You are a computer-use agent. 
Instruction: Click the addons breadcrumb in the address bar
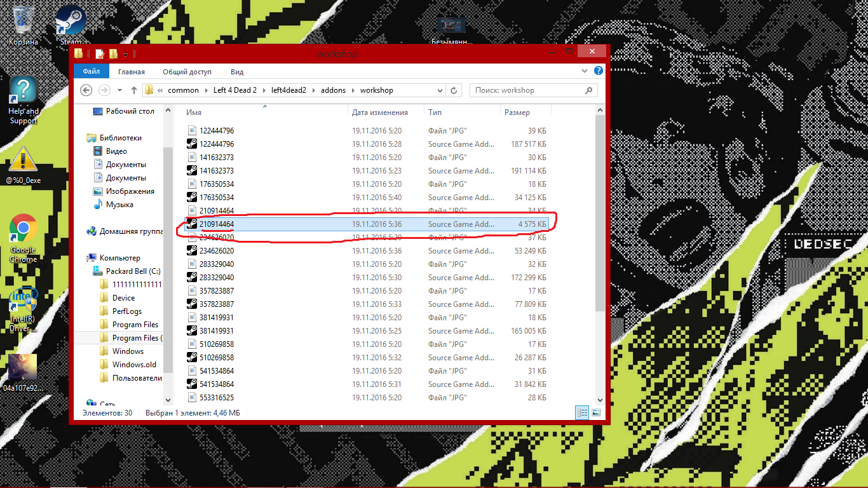tap(334, 90)
